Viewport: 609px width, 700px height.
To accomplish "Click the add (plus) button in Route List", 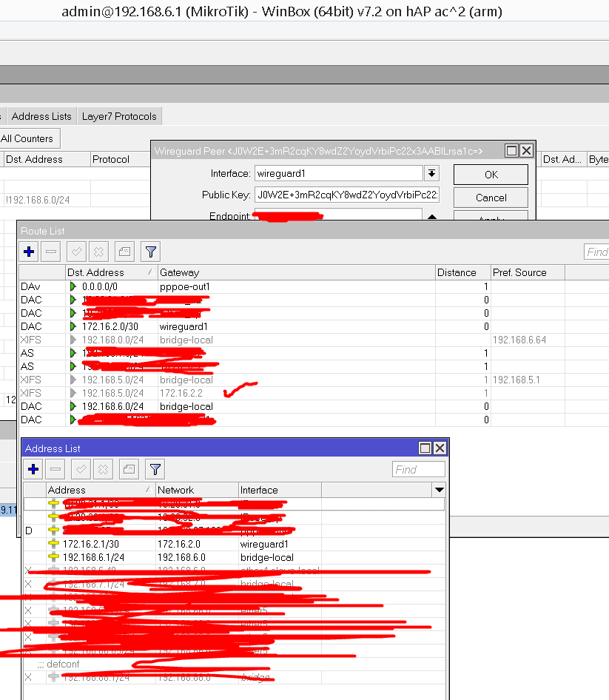I will [29, 252].
